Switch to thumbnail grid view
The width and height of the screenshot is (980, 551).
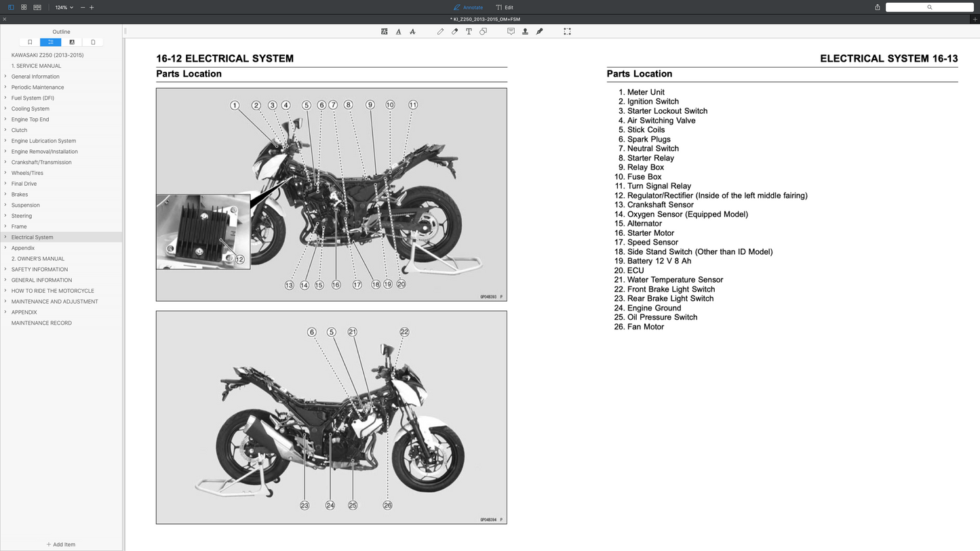pyautogui.click(x=24, y=7)
